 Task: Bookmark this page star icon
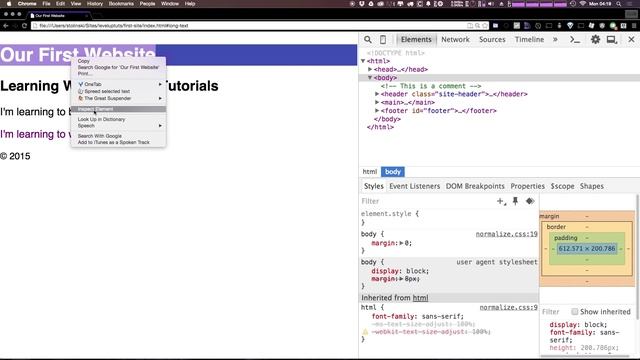(x=485, y=26)
